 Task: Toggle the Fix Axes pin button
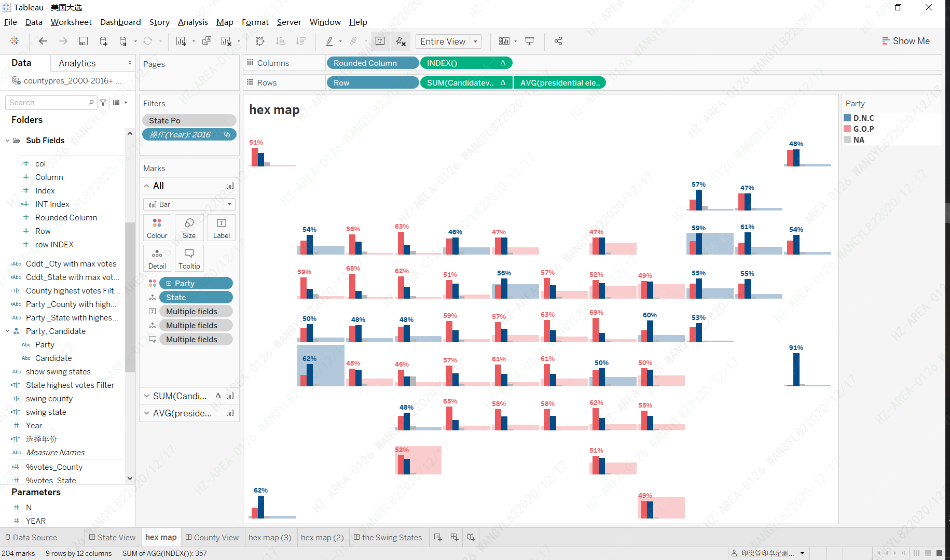401,41
